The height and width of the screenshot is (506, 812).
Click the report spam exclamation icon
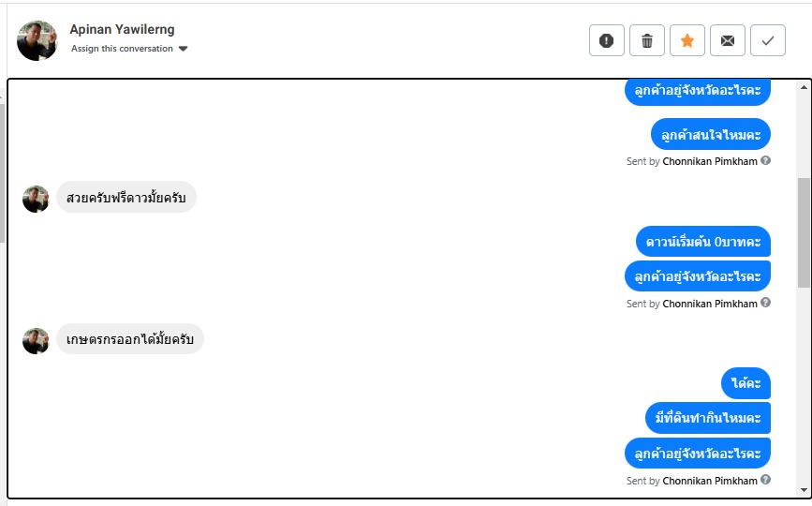pos(606,40)
